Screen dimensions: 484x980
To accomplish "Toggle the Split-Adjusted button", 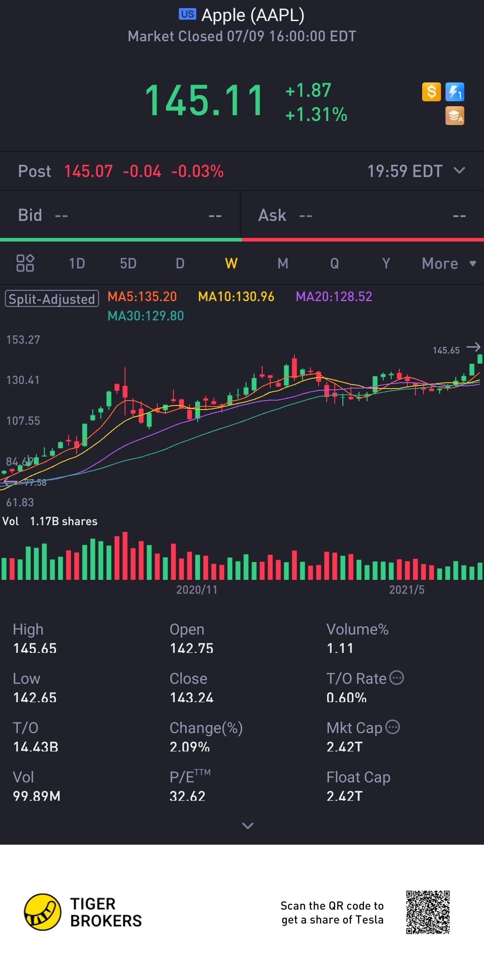I will 52,299.
